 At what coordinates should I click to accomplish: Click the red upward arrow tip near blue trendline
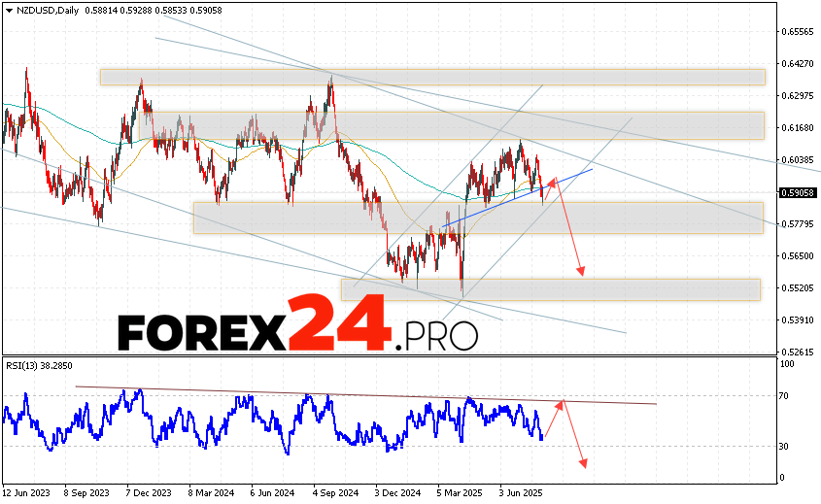(553, 179)
